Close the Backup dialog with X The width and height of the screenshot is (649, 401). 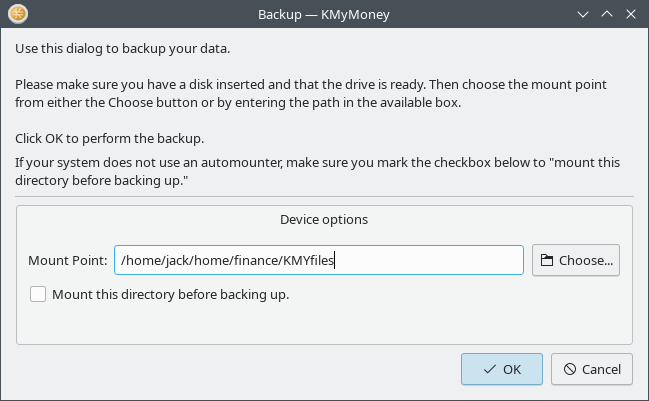(631, 14)
